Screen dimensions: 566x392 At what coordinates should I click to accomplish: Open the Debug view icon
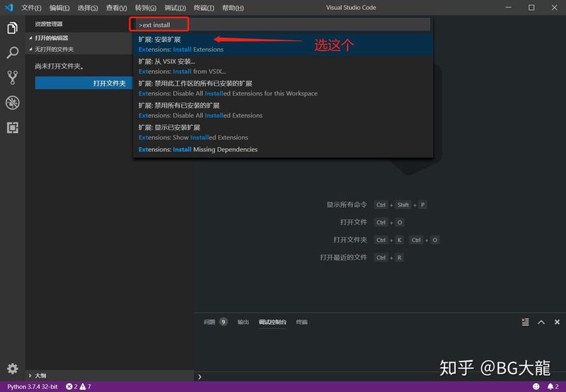[12, 103]
